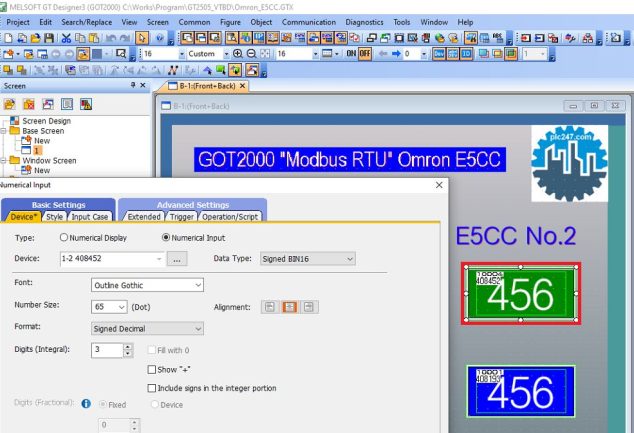Set alignment to left

pyautogui.click(x=270, y=307)
